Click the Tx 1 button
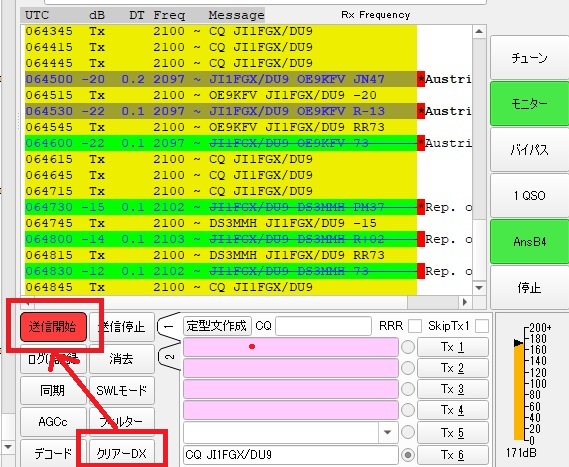This screenshot has width=569, height=467. click(453, 347)
